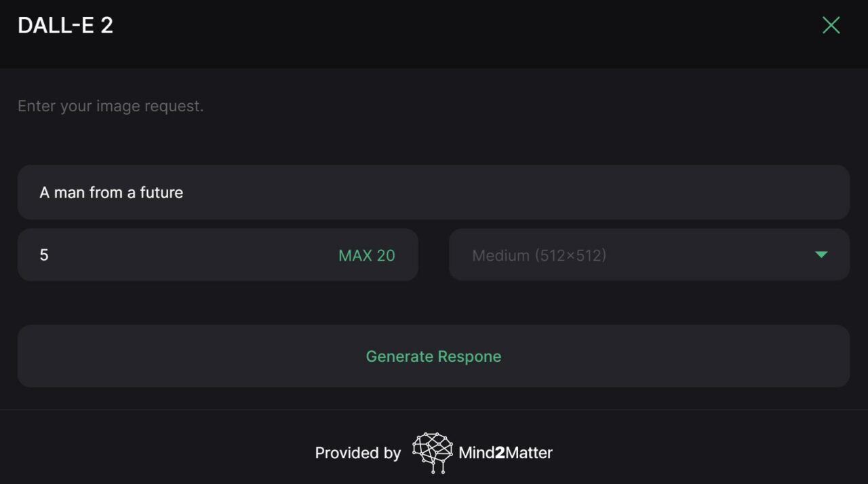This screenshot has height=484, width=868.
Task: Click the chevron on the image size selector
Action: point(821,255)
